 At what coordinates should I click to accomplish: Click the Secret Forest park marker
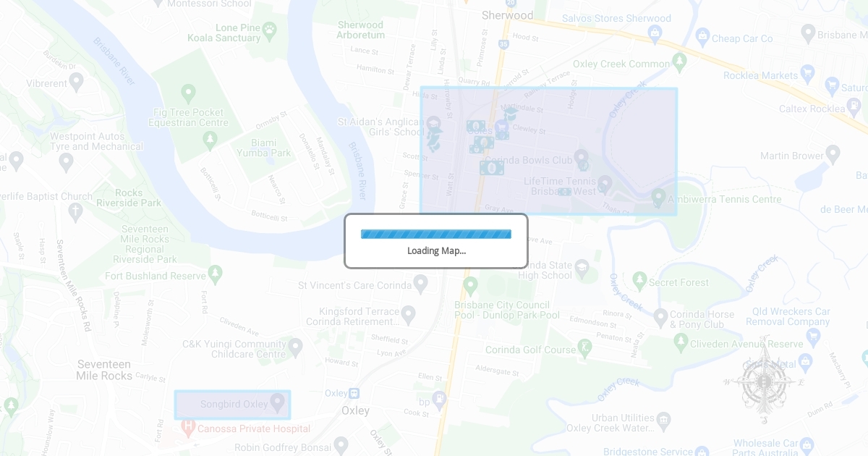[x=639, y=279]
